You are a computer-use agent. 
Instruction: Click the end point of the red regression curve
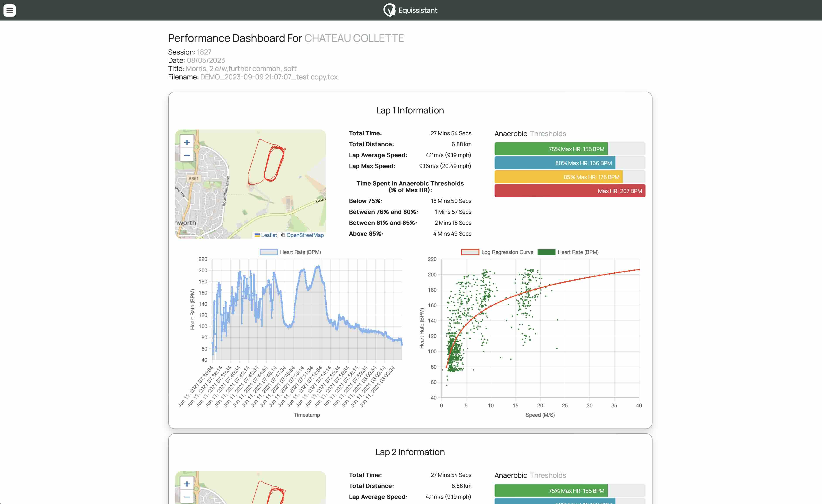639,269
